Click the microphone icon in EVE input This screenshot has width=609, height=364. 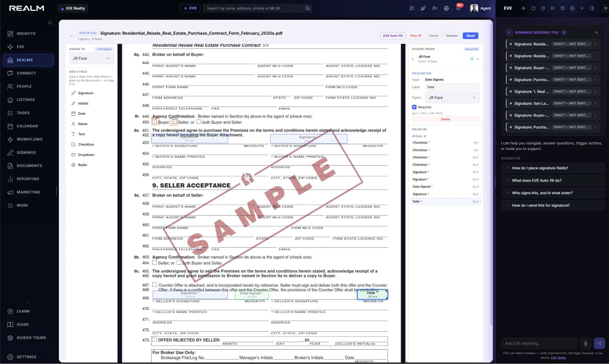pos(585,343)
